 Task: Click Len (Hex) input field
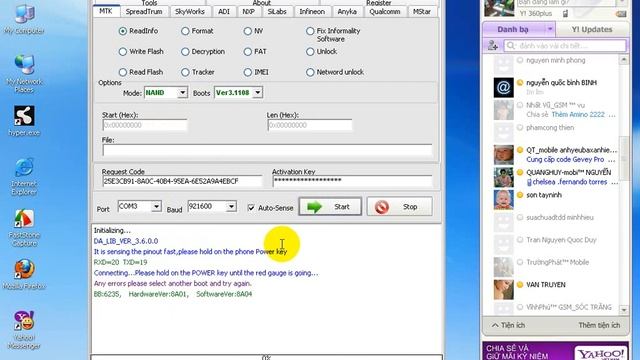(x=310, y=125)
